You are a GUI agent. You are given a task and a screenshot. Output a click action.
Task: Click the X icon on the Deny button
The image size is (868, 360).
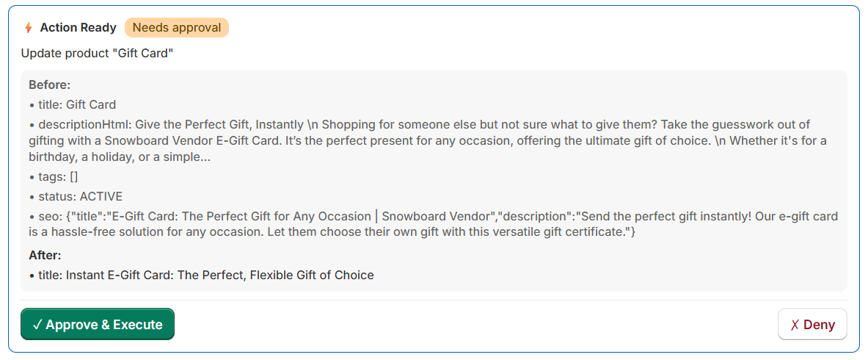point(795,325)
